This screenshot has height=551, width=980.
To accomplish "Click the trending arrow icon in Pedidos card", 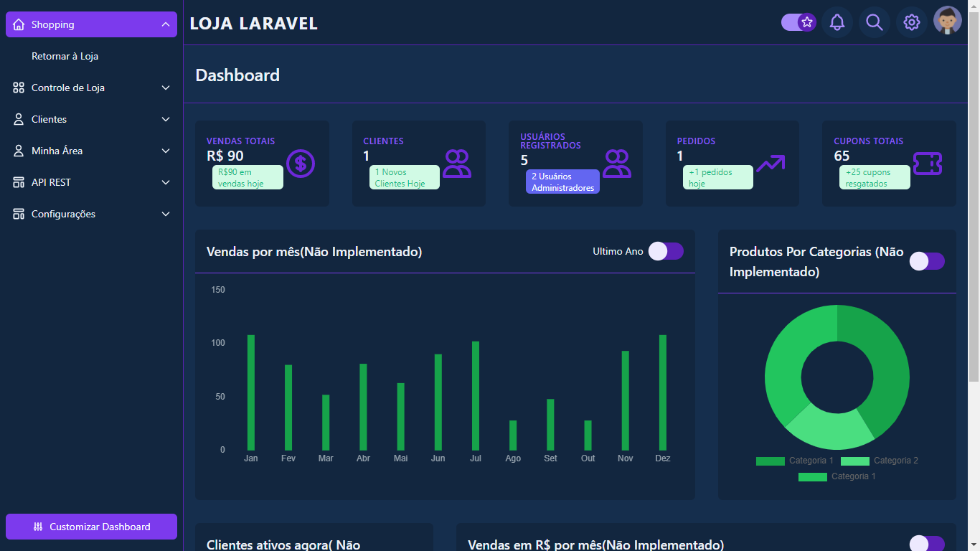I will pyautogui.click(x=771, y=164).
